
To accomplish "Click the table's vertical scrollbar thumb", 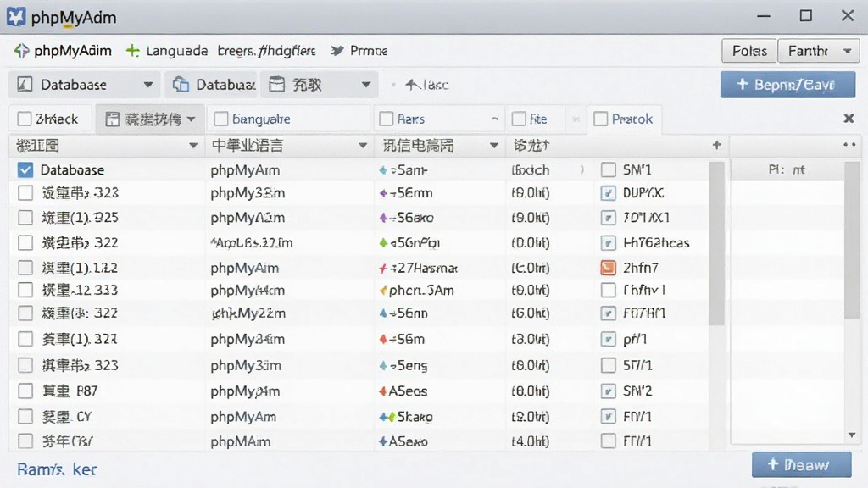I will (x=716, y=243).
